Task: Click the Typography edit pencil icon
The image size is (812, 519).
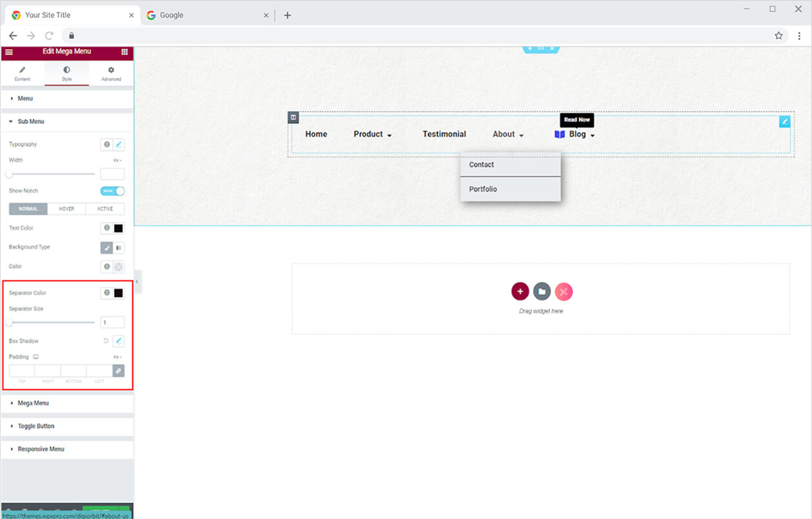Action: coord(119,145)
